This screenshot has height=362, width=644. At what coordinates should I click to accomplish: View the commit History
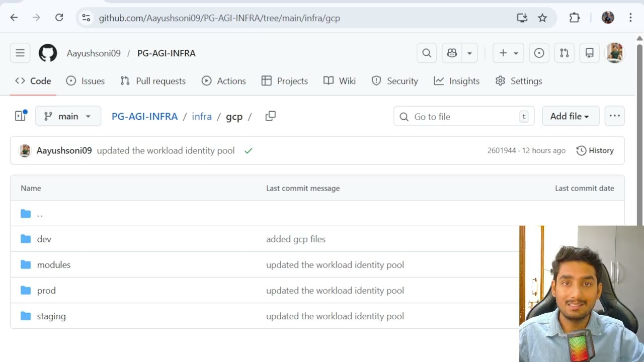click(595, 150)
